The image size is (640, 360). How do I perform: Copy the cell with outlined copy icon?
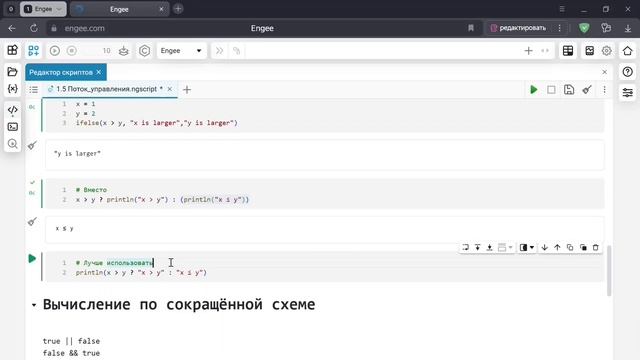point(570,247)
